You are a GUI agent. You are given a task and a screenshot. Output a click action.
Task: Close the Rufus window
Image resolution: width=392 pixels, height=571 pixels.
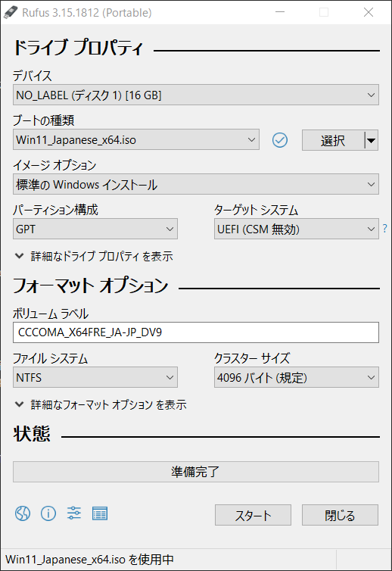369,12
